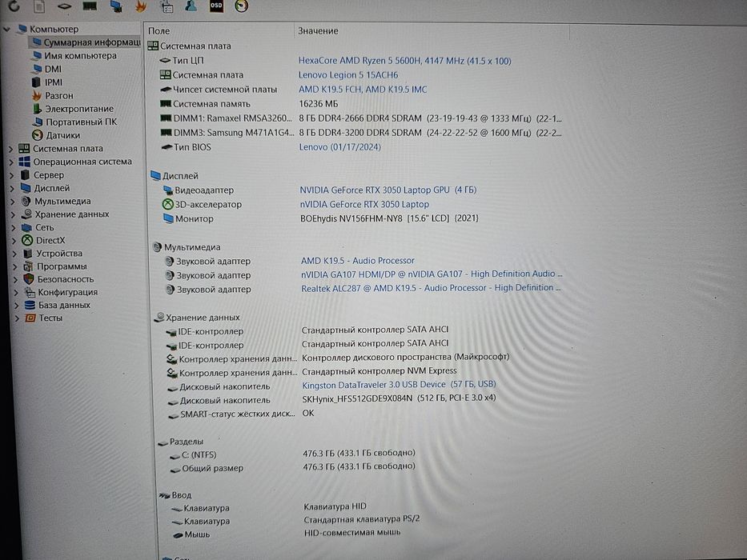The width and height of the screenshot is (747, 560).
Task: Click the Датчики gauge icon in tree
Action: click(37, 135)
